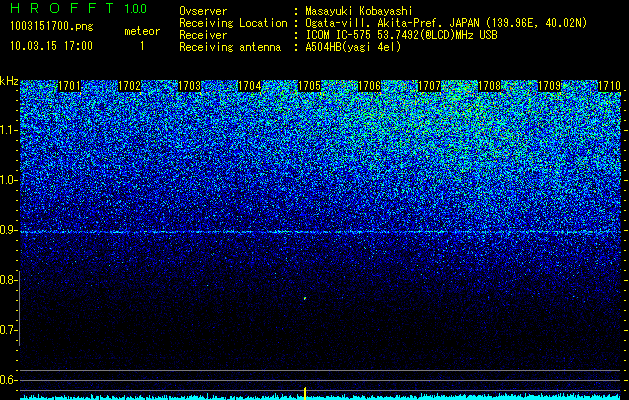Click the meteor count label

(142, 31)
